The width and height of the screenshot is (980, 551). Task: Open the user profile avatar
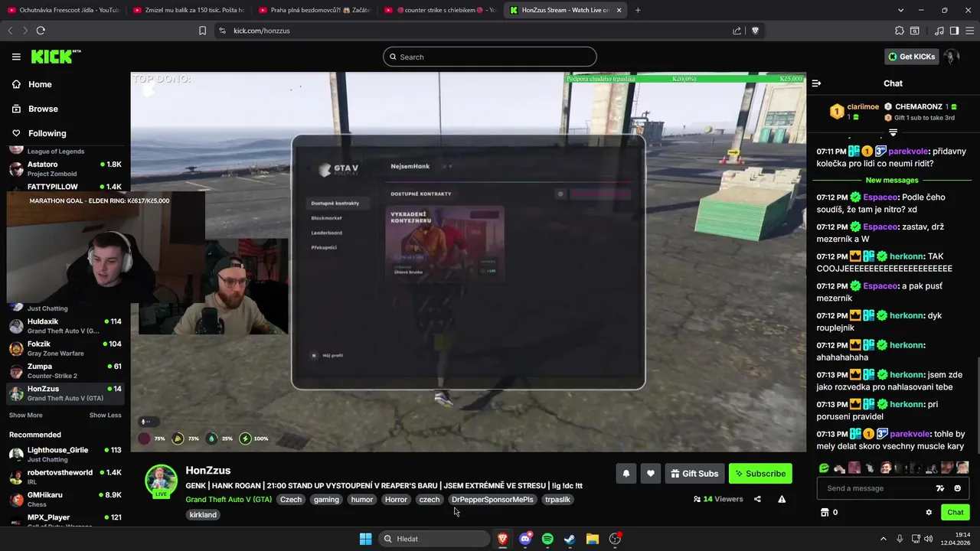(x=952, y=57)
